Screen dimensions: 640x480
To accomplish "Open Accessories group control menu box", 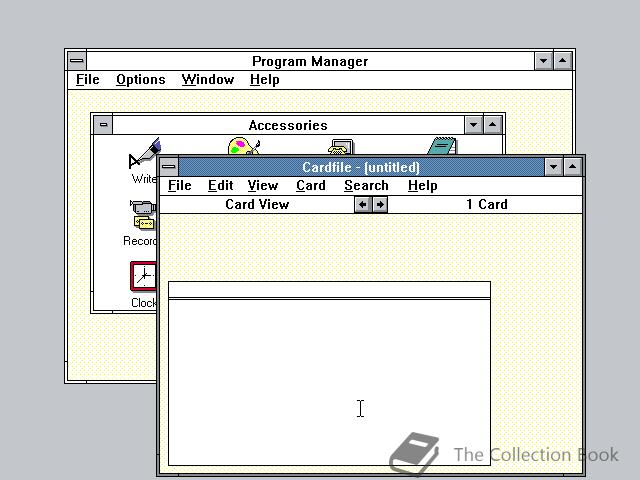I will tap(103, 124).
